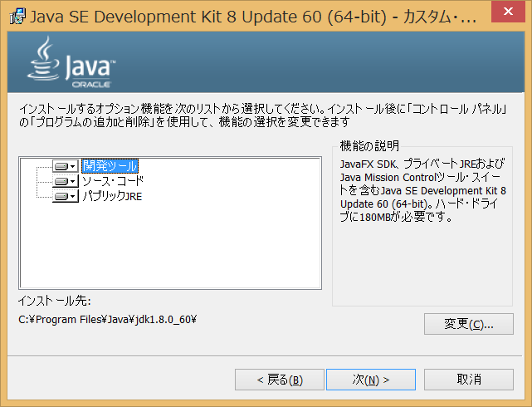Open the パブリックJRE feature drive icon dropdown
Screen dimensions: 532x407
click(66, 196)
